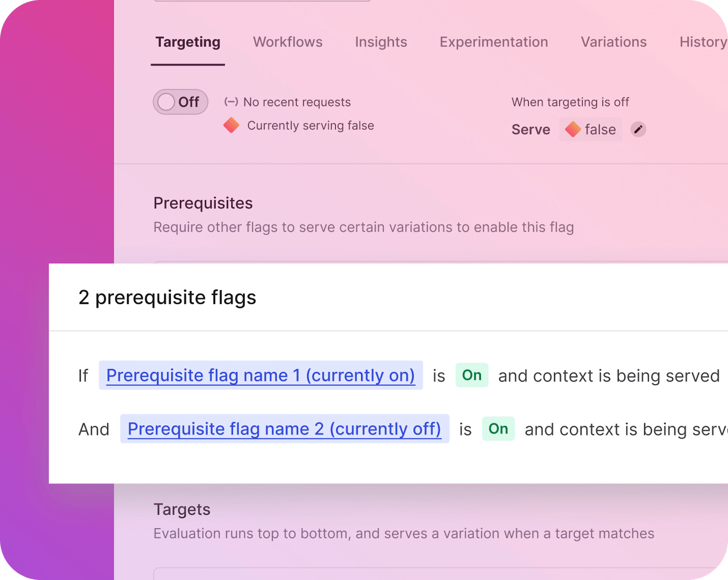Open the Targeting tab
The height and width of the screenshot is (580, 728).
pos(188,42)
